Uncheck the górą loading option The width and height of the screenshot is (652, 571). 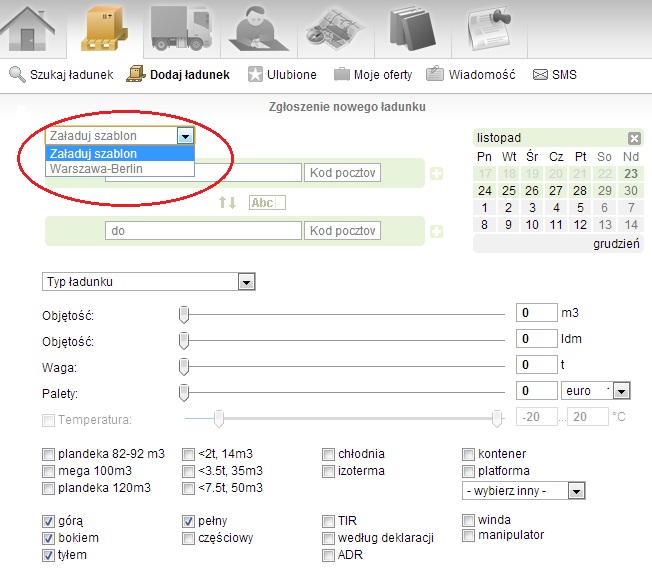(48, 521)
